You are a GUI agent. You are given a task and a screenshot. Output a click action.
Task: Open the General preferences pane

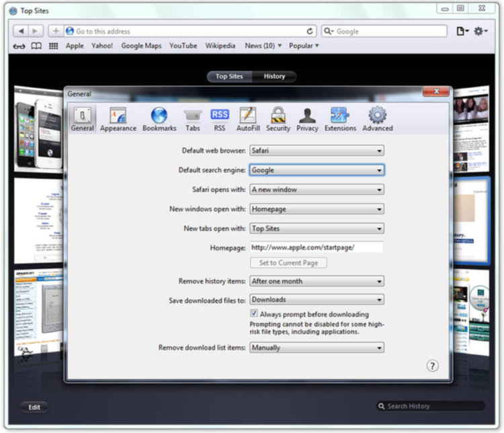point(83,119)
